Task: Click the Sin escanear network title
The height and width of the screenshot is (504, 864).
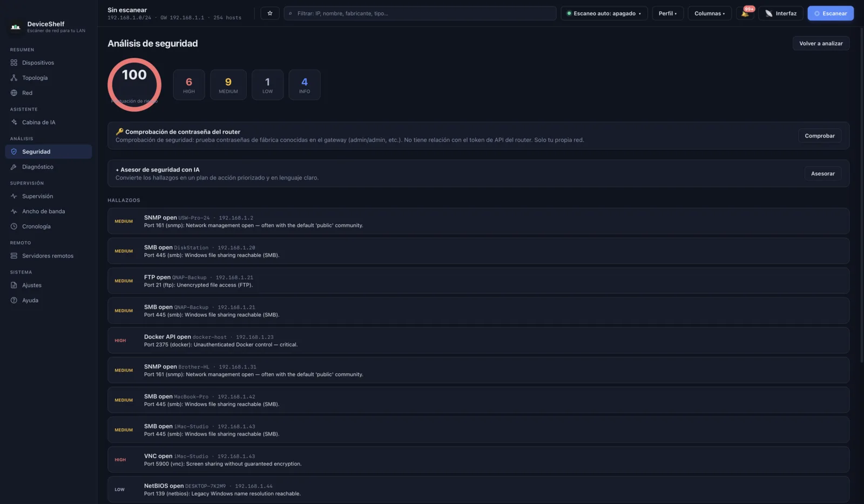Action: (127, 10)
